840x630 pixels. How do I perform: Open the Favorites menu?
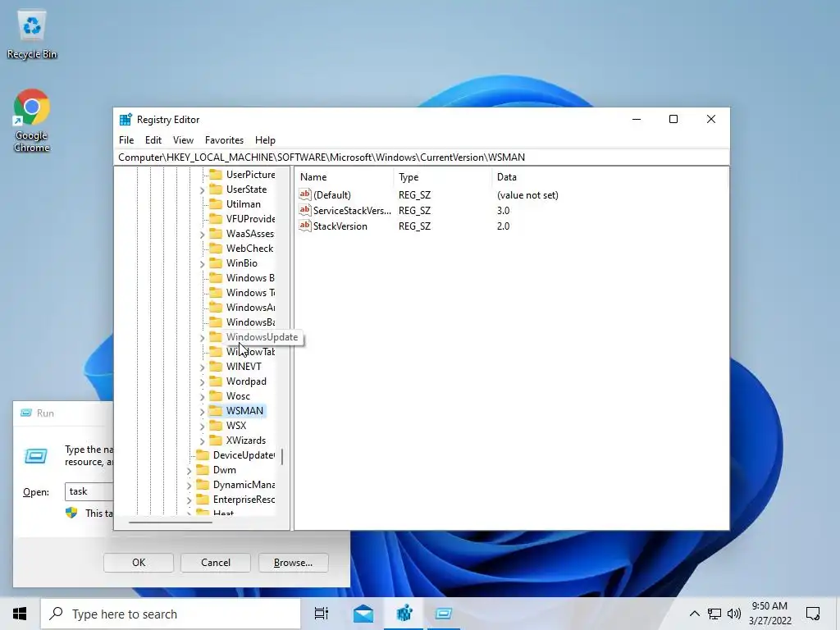pyautogui.click(x=224, y=139)
